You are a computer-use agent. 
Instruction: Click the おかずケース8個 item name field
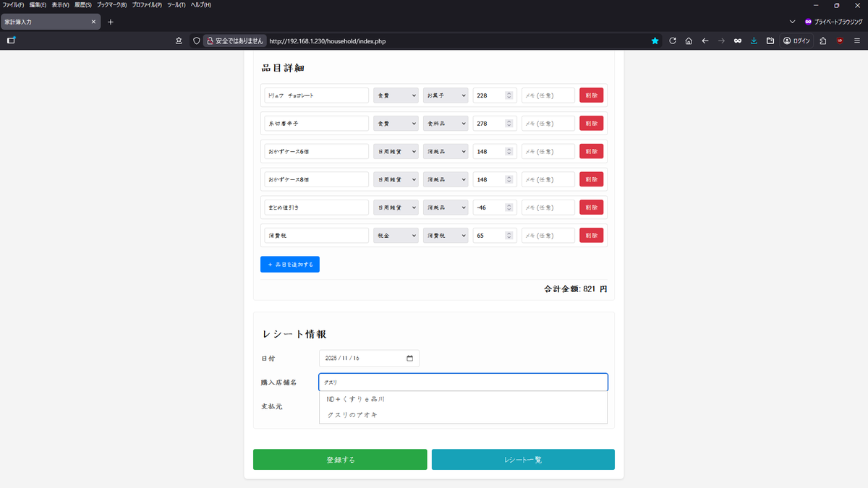(316, 179)
